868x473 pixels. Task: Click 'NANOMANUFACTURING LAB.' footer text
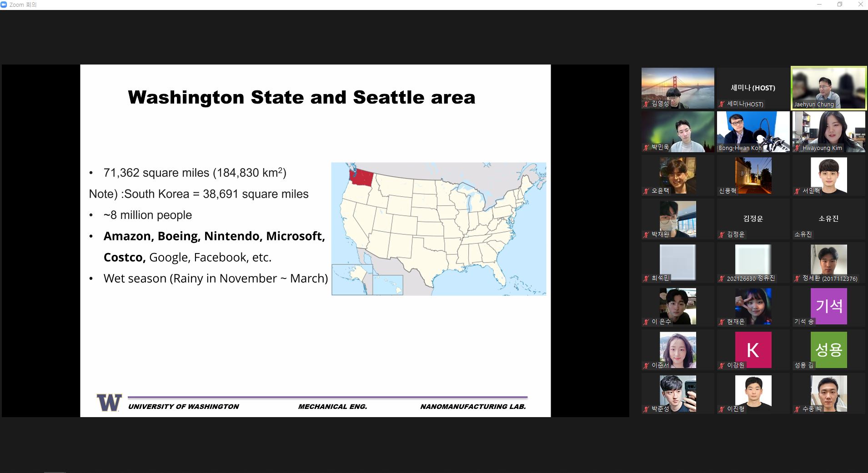473,407
